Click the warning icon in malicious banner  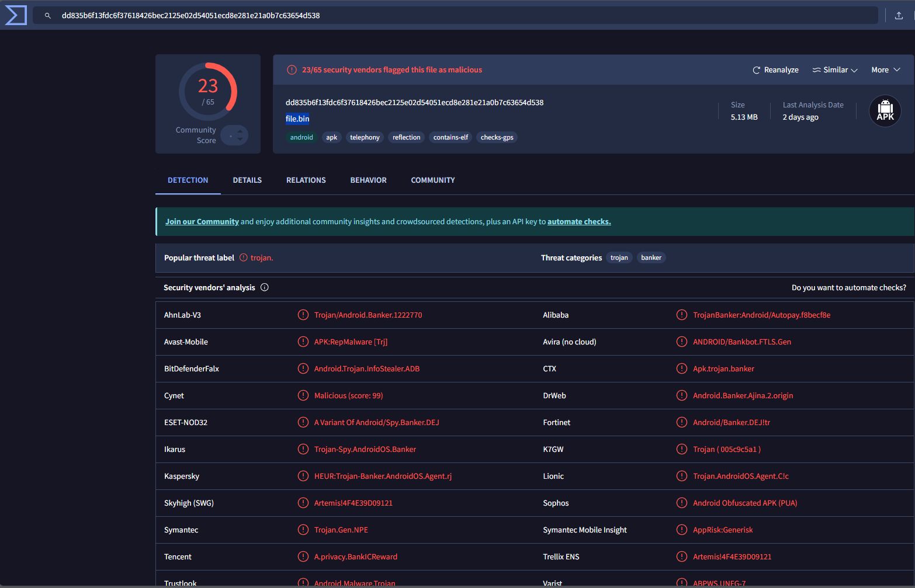tap(292, 70)
